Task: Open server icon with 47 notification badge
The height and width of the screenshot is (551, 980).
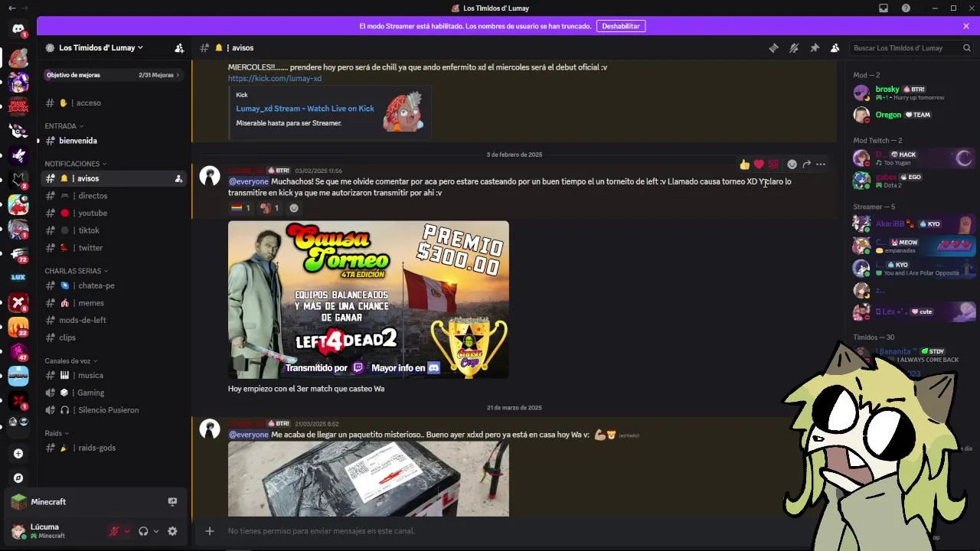Action: pos(18,350)
